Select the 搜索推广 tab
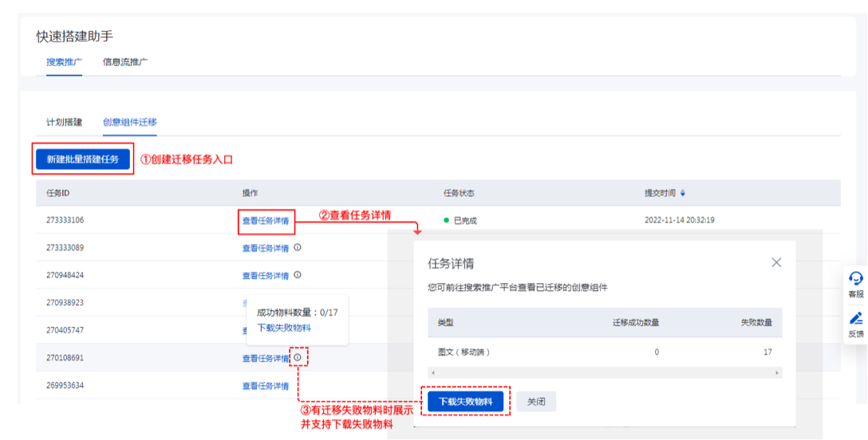Screen dimensions: 868x440 (x=64, y=61)
